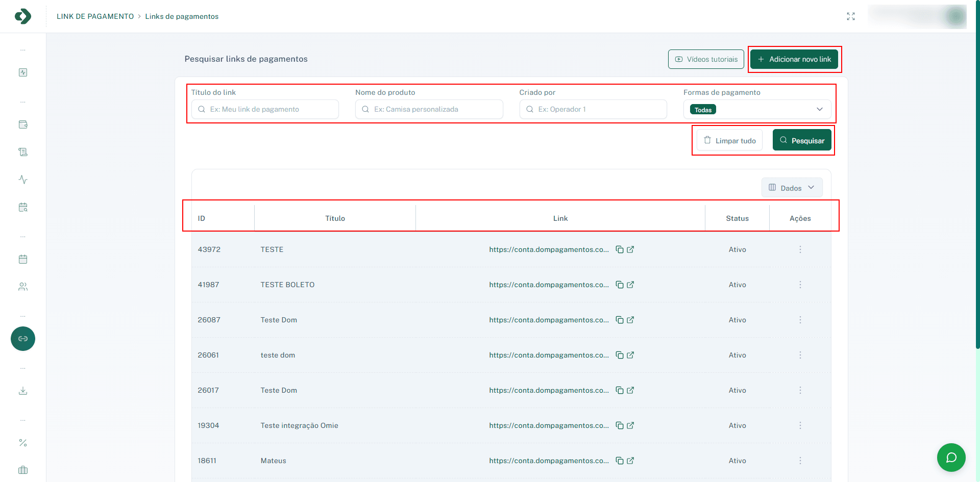Image resolution: width=980 pixels, height=482 pixels.
Task: Open actions menu for Mateus row
Action: coord(800,461)
